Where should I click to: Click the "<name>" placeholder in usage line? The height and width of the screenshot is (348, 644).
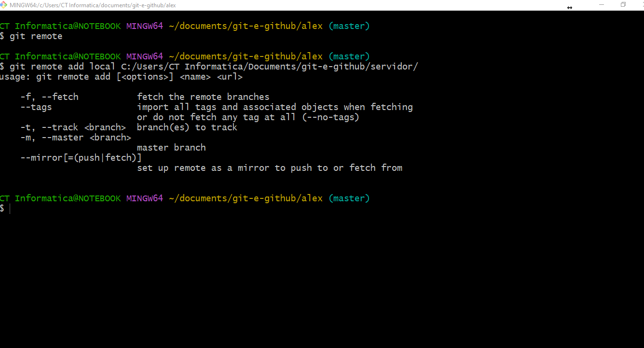pos(195,77)
